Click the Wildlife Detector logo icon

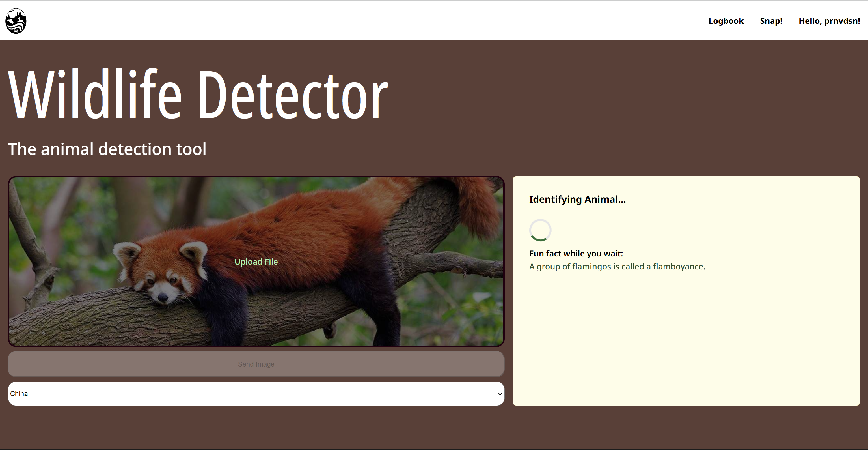click(16, 21)
